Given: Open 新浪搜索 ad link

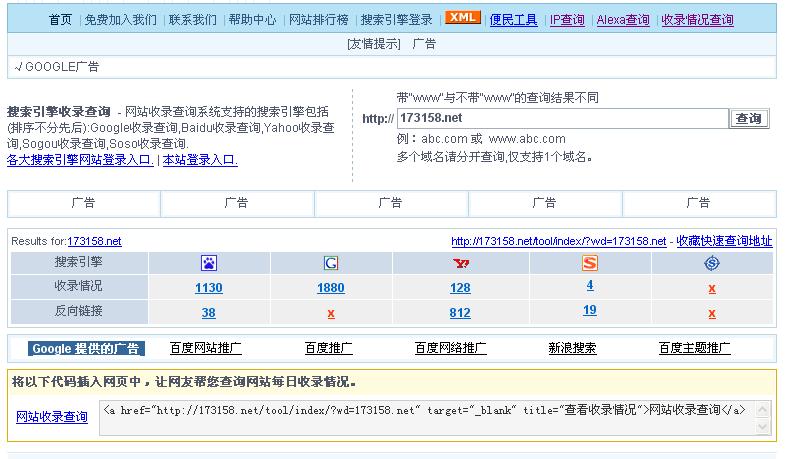Looking at the screenshot, I should pos(572,348).
